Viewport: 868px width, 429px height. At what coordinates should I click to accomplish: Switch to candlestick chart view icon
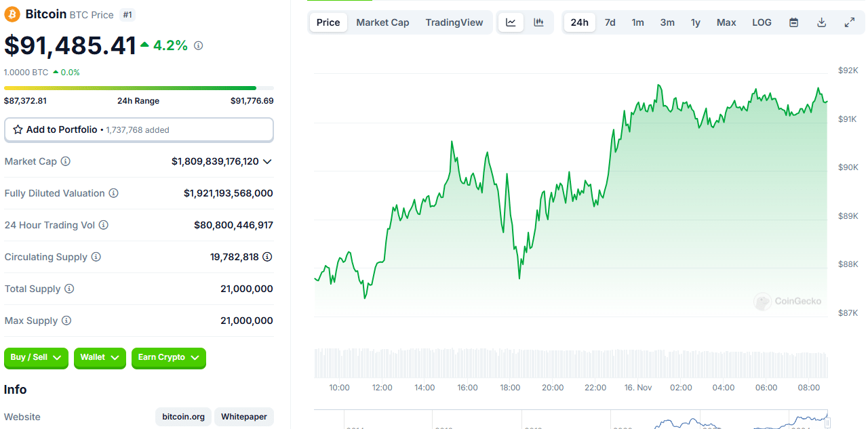click(539, 22)
